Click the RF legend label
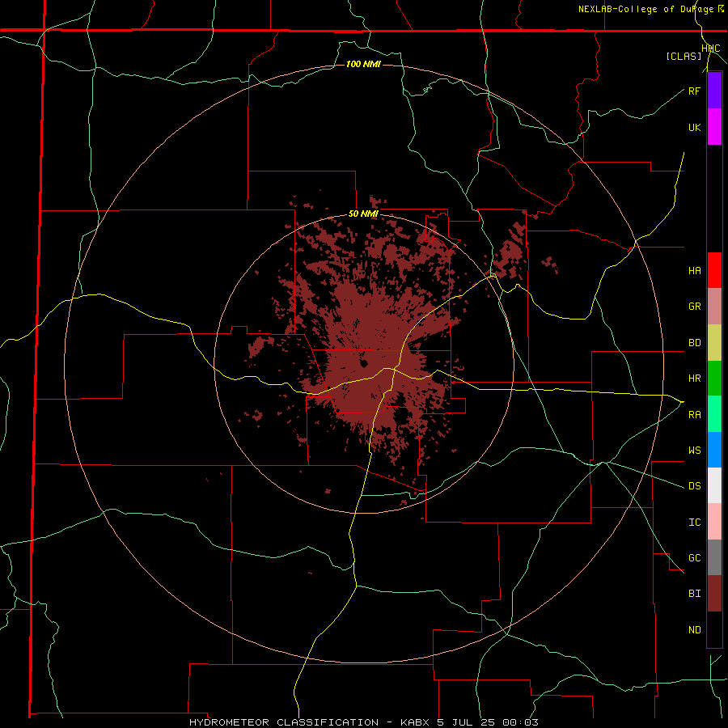 coord(694,91)
